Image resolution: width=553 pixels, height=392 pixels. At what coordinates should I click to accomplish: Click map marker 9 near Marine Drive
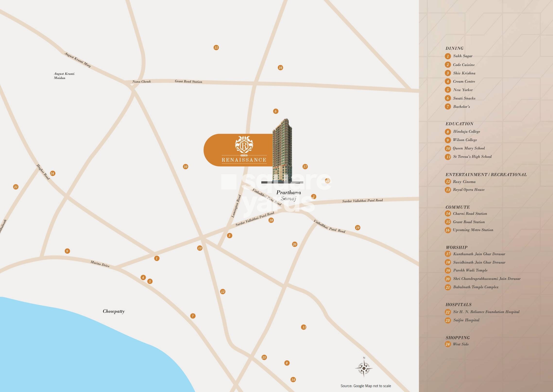67,251
